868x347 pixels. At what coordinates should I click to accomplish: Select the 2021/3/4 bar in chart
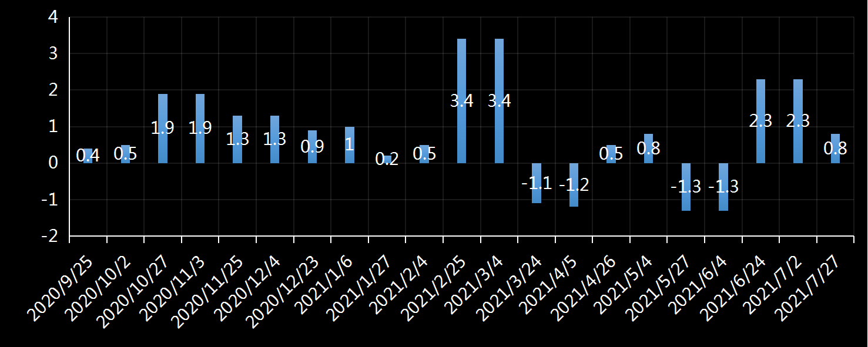point(499,70)
